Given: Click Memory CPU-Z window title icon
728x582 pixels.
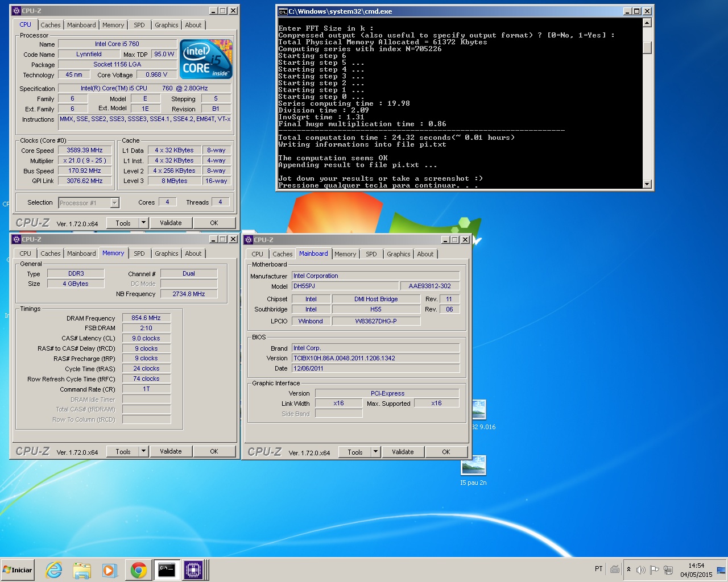Looking at the screenshot, I should pyautogui.click(x=16, y=239).
